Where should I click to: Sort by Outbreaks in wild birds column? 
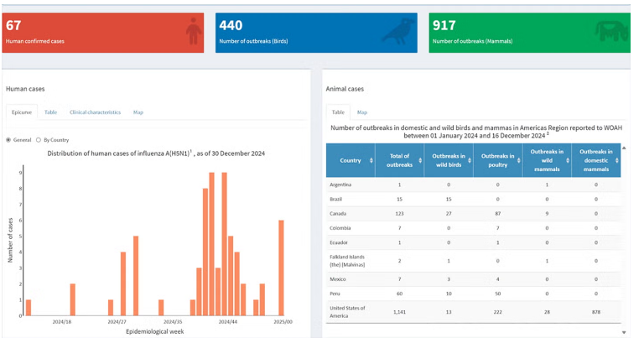point(468,160)
